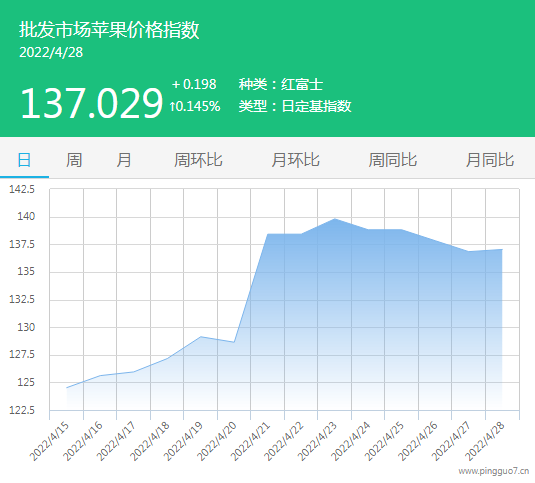The height and width of the screenshot is (483, 535).
Task: Click the chart peak data point at 2022/4/23
Action: point(335,219)
